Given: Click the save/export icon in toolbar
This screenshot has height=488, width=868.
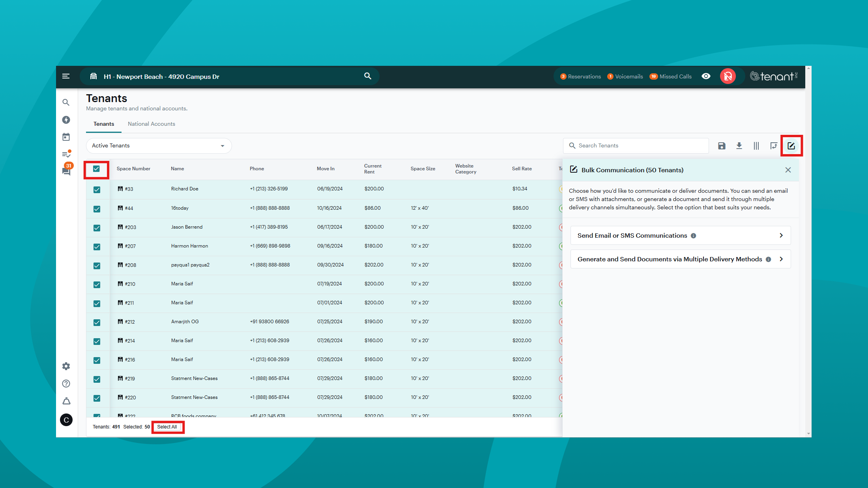Looking at the screenshot, I should (721, 145).
